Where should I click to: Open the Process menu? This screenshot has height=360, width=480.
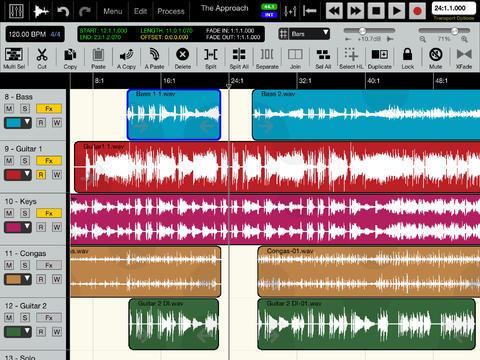[x=171, y=11]
